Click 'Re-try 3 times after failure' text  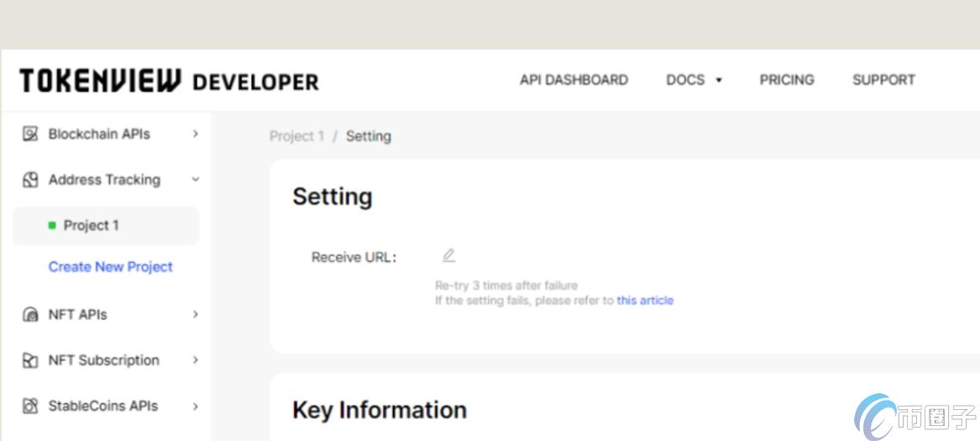(506, 286)
